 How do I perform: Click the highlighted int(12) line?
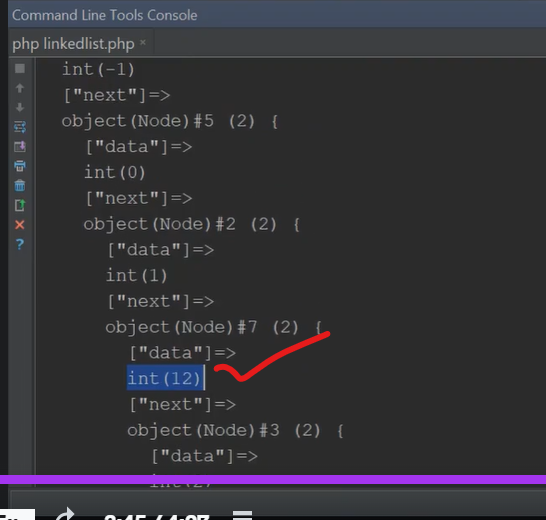click(x=166, y=378)
